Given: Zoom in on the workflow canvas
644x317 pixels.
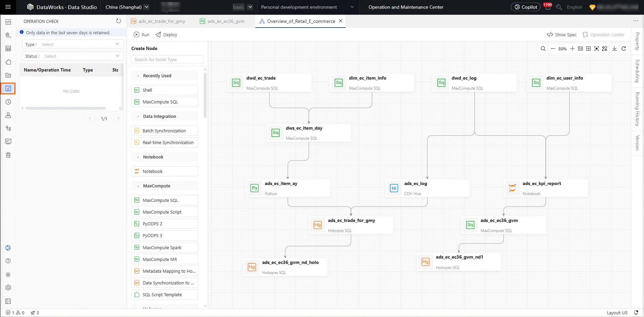Looking at the screenshot, I should click(x=572, y=49).
